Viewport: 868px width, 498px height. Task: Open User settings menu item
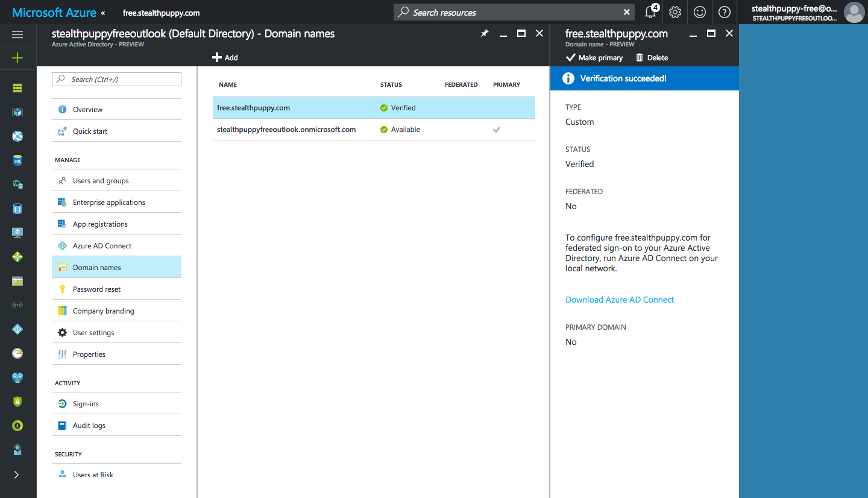[x=116, y=333]
